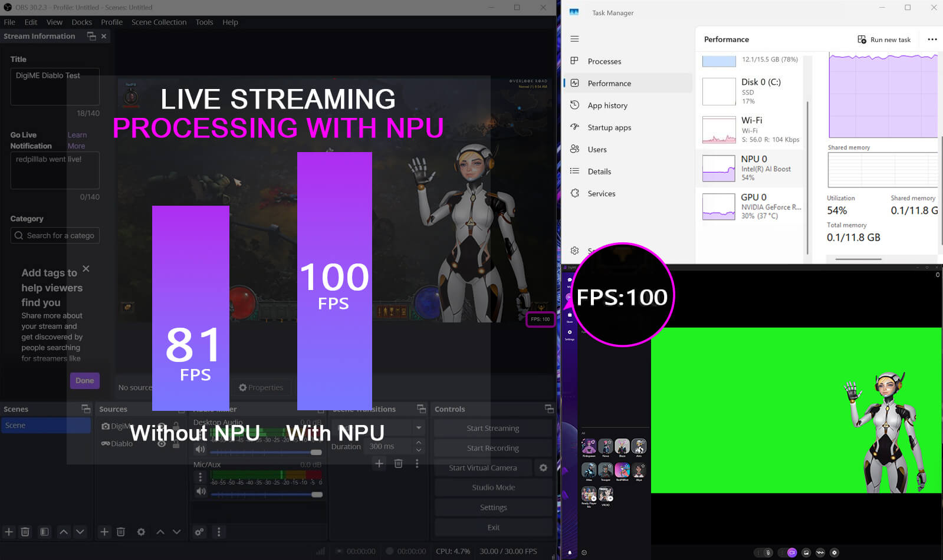Add a new scene with plus icon
The width and height of the screenshot is (943, 560).
pyautogui.click(x=9, y=532)
